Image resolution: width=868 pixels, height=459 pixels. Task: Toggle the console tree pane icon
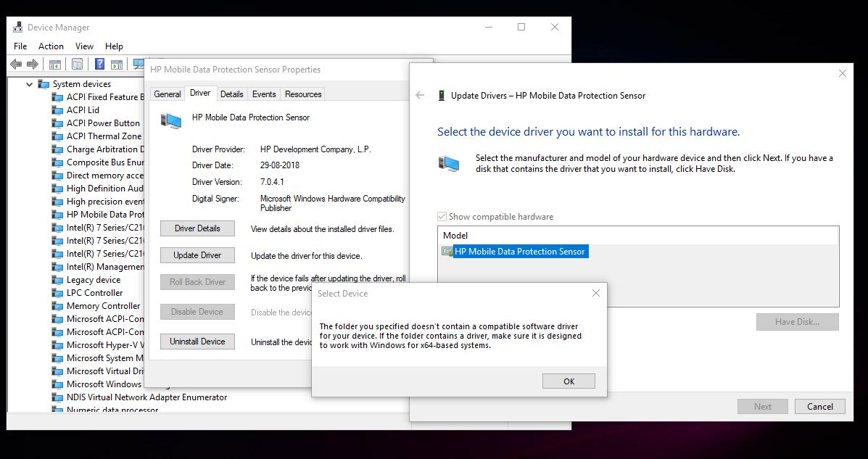(55, 64)
